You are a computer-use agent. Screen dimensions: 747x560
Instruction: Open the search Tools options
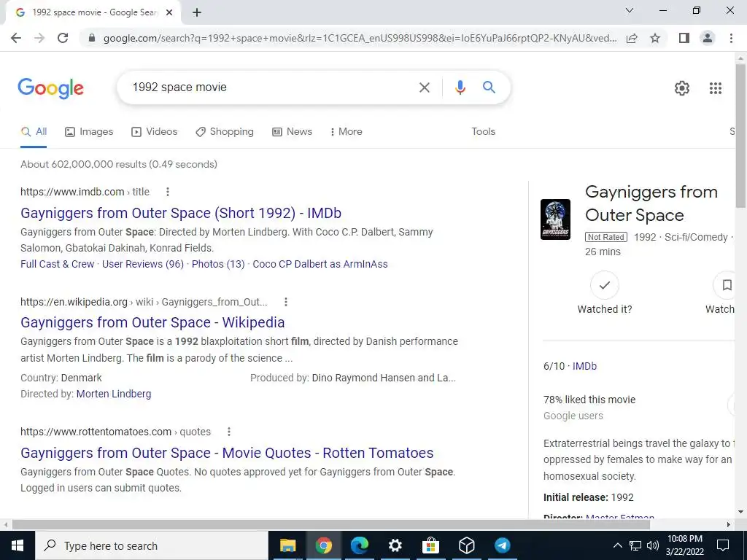[483, 132]
